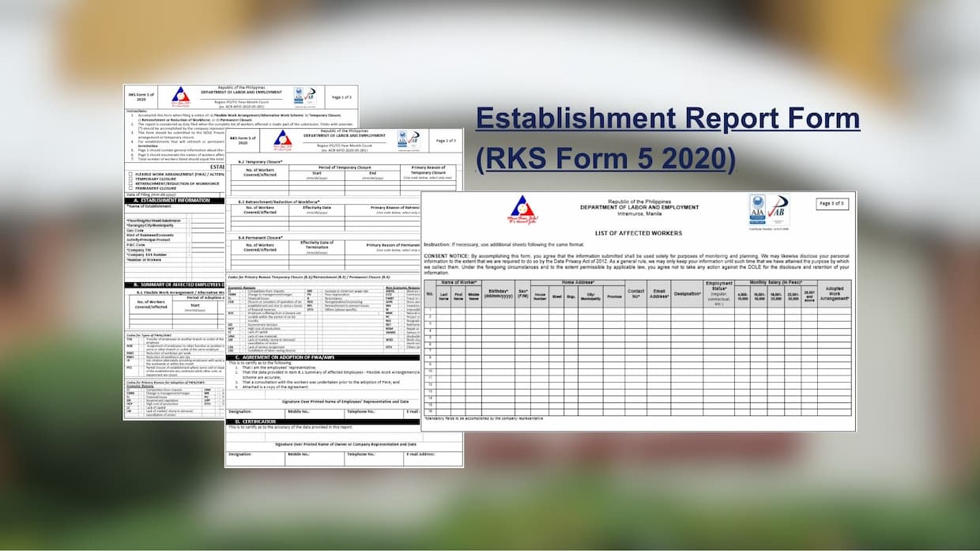Tick the Flexible Work Arrangement checkbox

[x=130, y=174]
